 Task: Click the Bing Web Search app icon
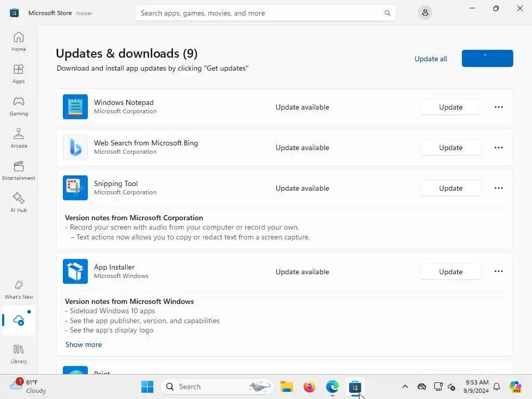pyautogui.click(x=75, y=147)
